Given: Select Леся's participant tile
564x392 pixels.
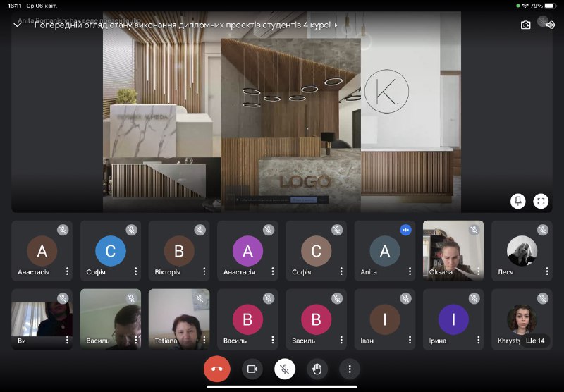Looking at the screenshot, I should point(522,251).
